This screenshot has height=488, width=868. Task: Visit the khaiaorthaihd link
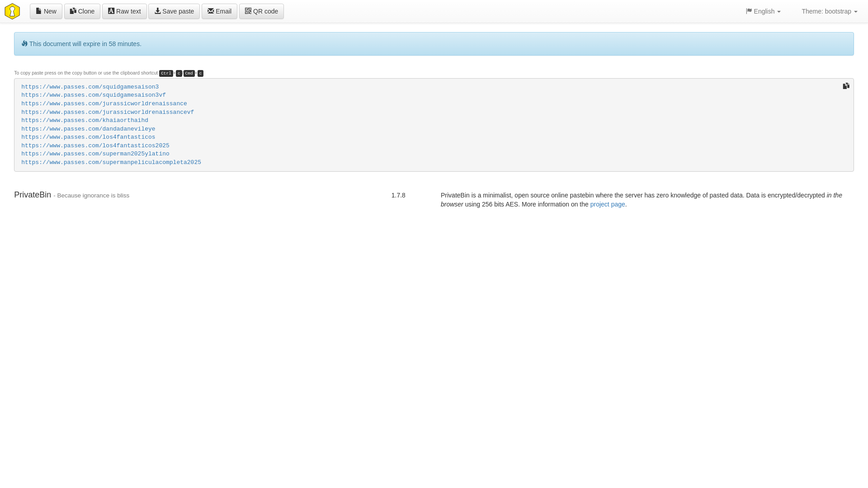pos(85,120)
